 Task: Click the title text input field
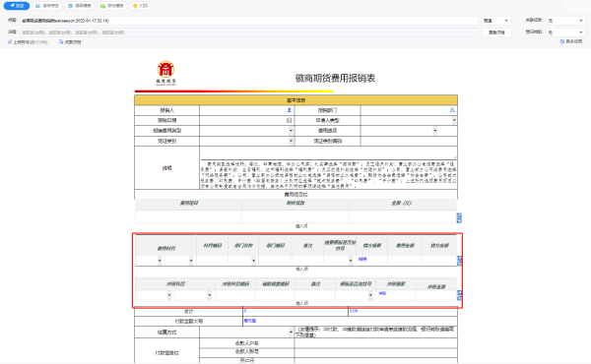click(249, 21)
